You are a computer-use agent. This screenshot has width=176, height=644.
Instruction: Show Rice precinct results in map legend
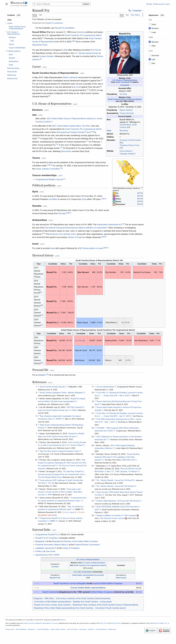(x=140, y=196)
